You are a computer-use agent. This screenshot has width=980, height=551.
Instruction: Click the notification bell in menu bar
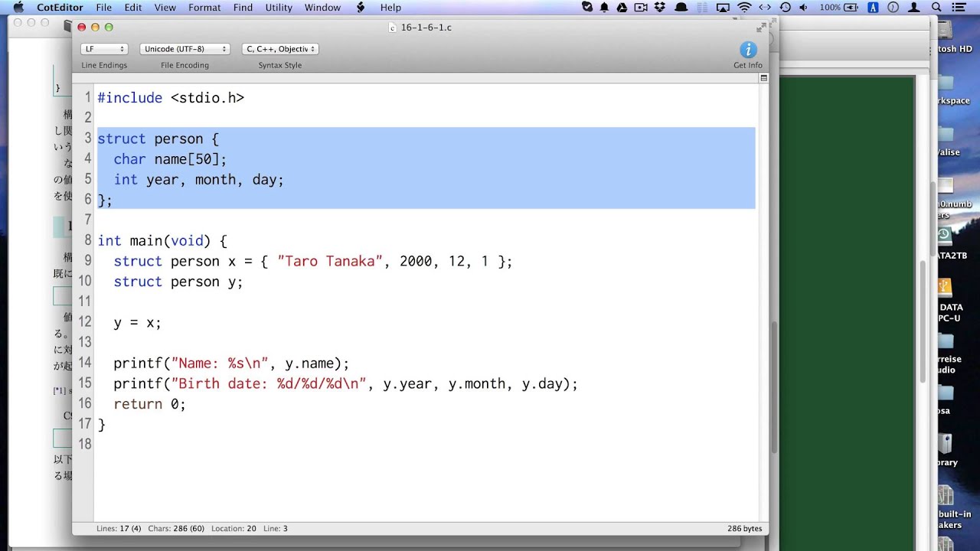point(605,7)
